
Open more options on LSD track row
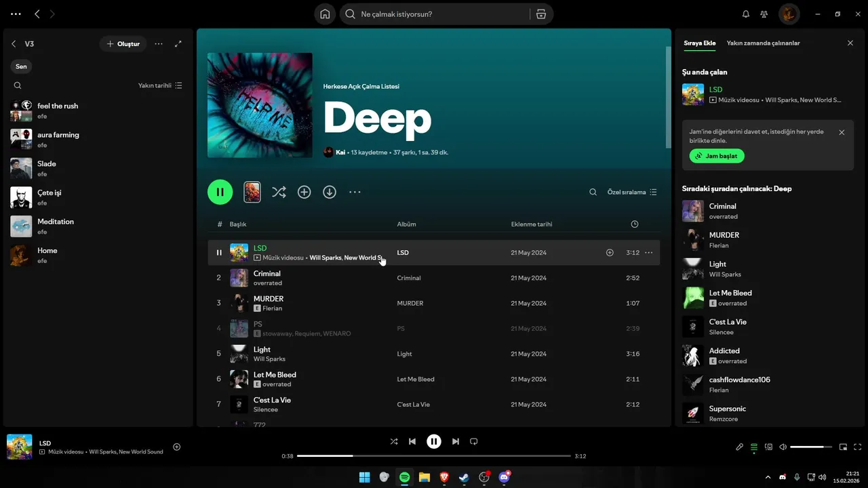click(x=649, y=253)
